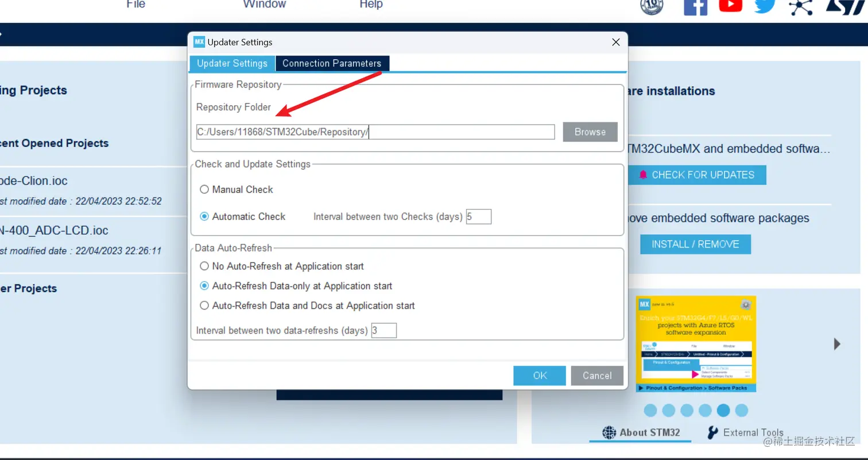The image size is (868, 460).
Task: Click INSTALL / REMOVE in the main window
Action: [x=695, y=244]
